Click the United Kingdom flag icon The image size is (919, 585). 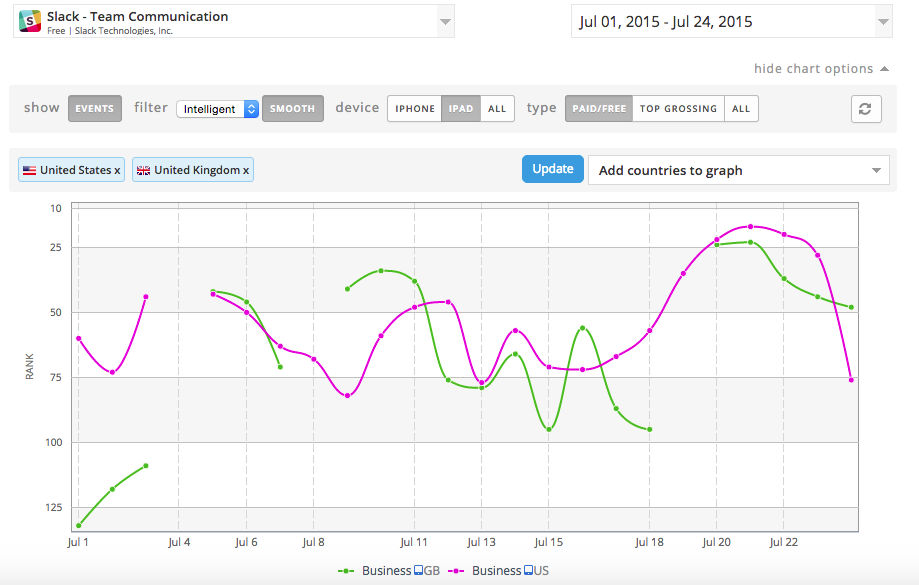(x=143, y=170)
